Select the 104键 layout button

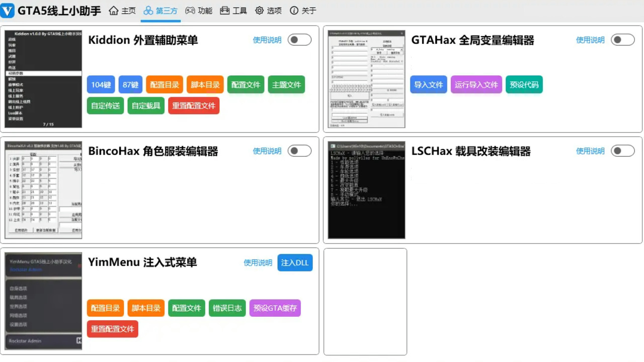click(x=101, y=84)
